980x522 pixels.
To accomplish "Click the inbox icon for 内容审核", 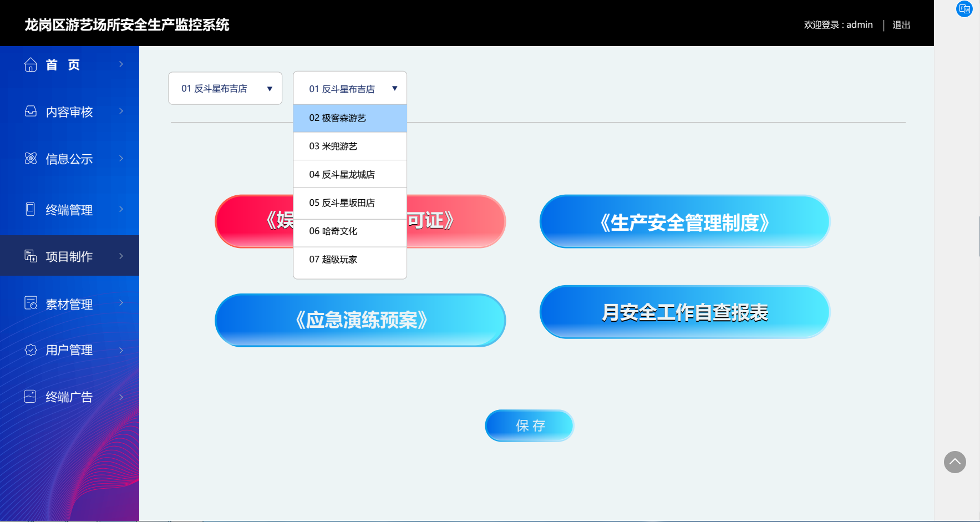I will (31, 112).
